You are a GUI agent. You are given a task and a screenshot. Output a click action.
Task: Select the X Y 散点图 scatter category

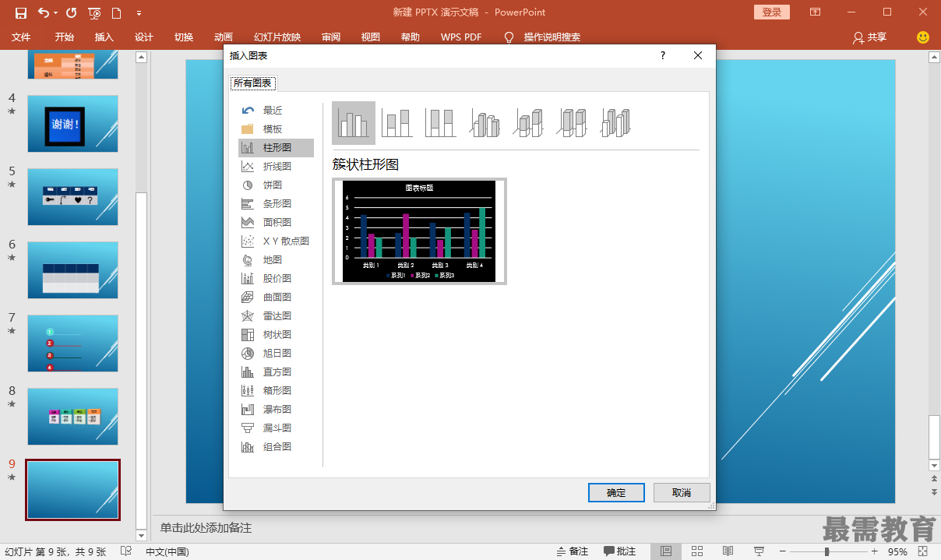pyautogui.click(x=276, y=241)
